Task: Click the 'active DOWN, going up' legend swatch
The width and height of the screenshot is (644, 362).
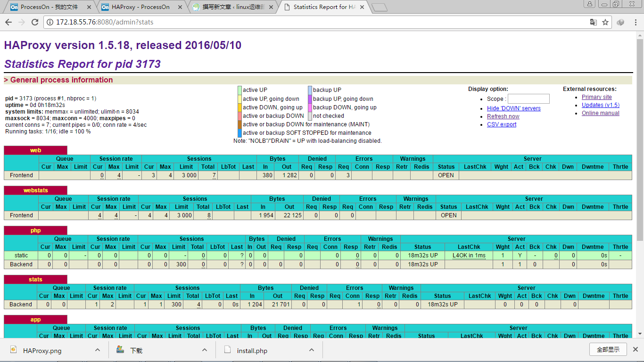Action: (239, 107)
